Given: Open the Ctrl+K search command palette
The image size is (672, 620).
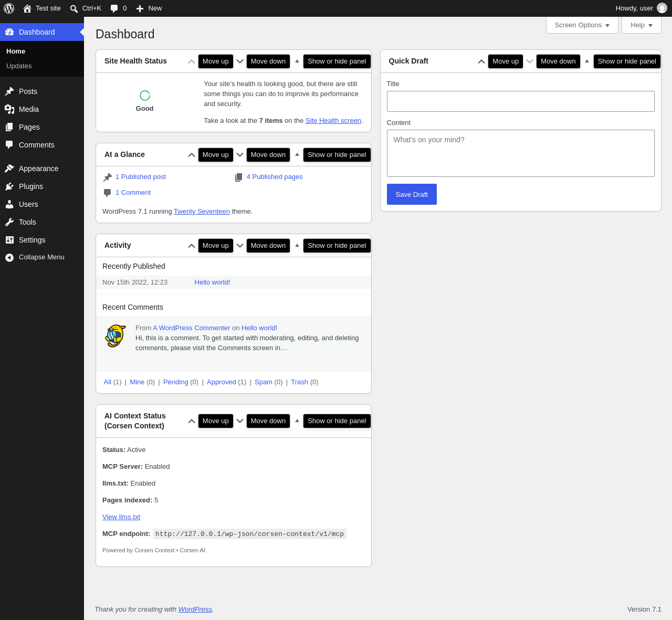Looking at the screenshot, I should point(86,8).
